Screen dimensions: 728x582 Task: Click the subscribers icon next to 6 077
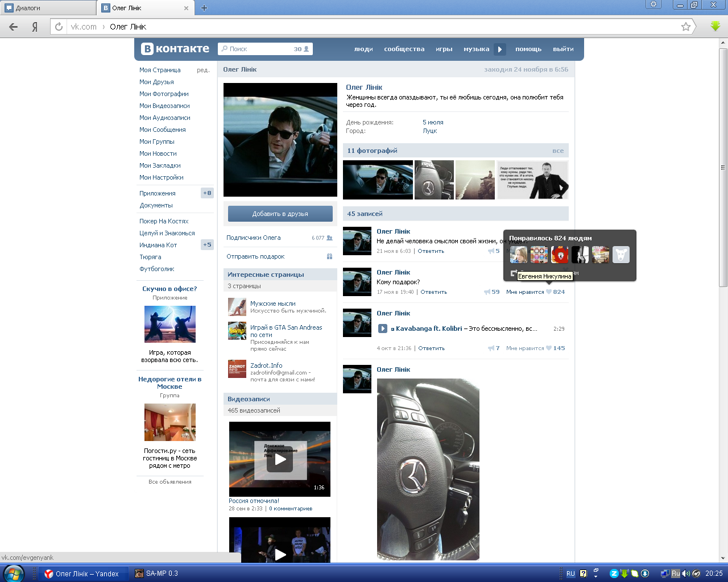[329, 238]
